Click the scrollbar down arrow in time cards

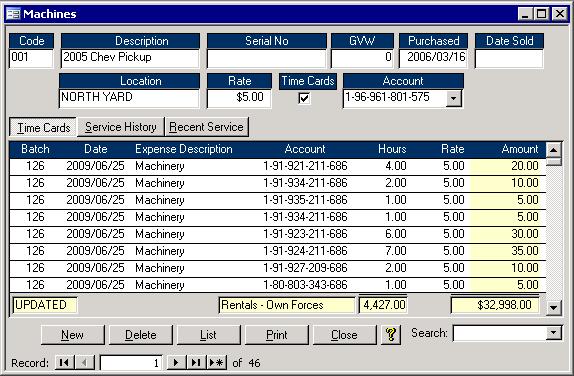click(x=554, y=308)
